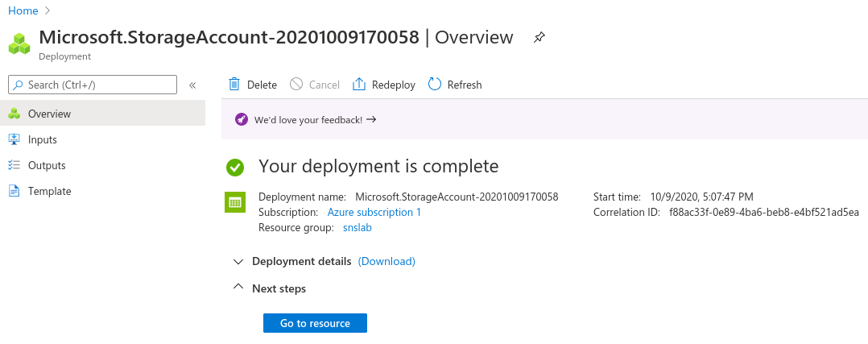Click the Redeploy toolbar label

[x=394, y=85]
